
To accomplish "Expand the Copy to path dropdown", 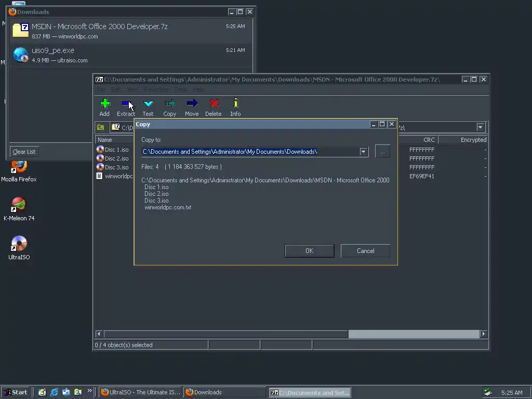I will 363,152.
